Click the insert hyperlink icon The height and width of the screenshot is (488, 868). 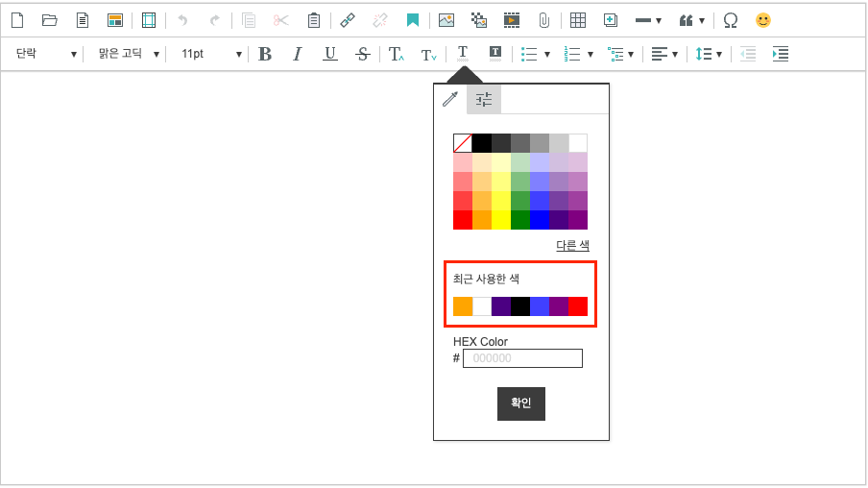pyautogui.click(x=348, y=19)
